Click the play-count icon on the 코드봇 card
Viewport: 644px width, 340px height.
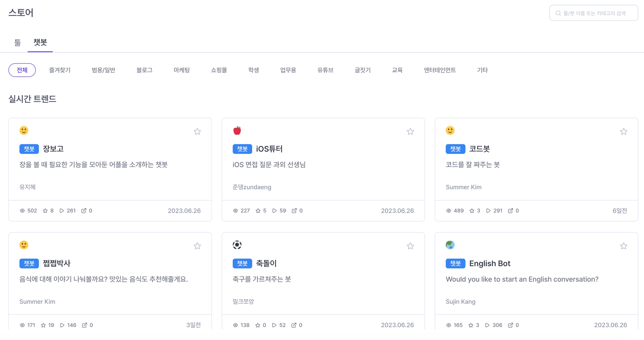[x=488, y=211]
